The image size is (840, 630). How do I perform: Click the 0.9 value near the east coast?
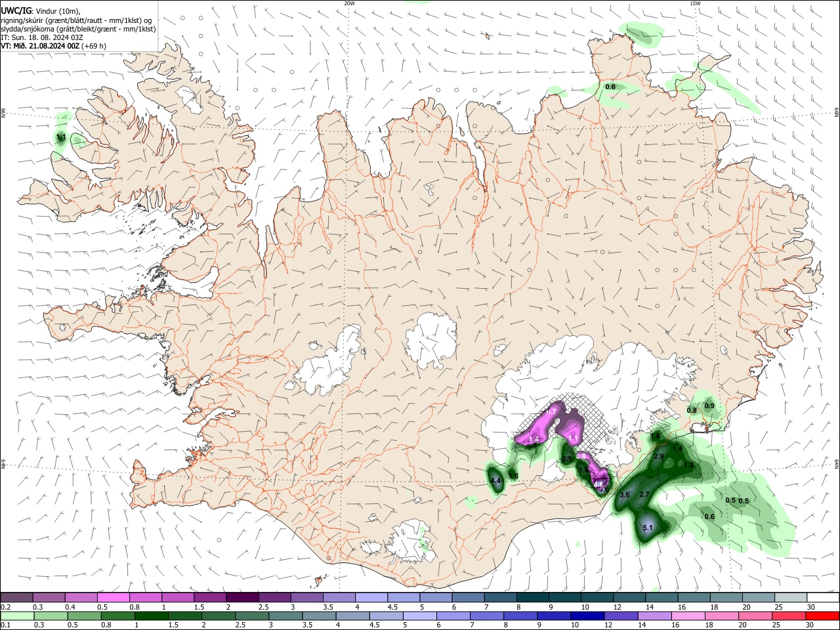(x=709, y=406)
